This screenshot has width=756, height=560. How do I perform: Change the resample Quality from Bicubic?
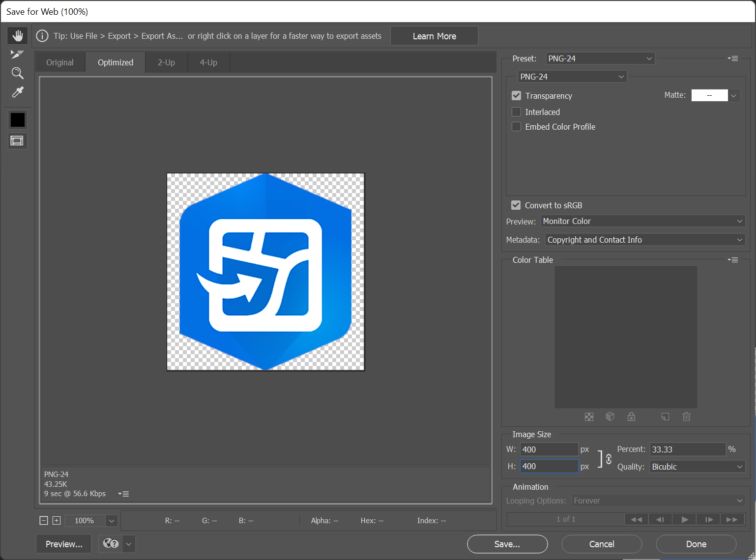[697, 466]
